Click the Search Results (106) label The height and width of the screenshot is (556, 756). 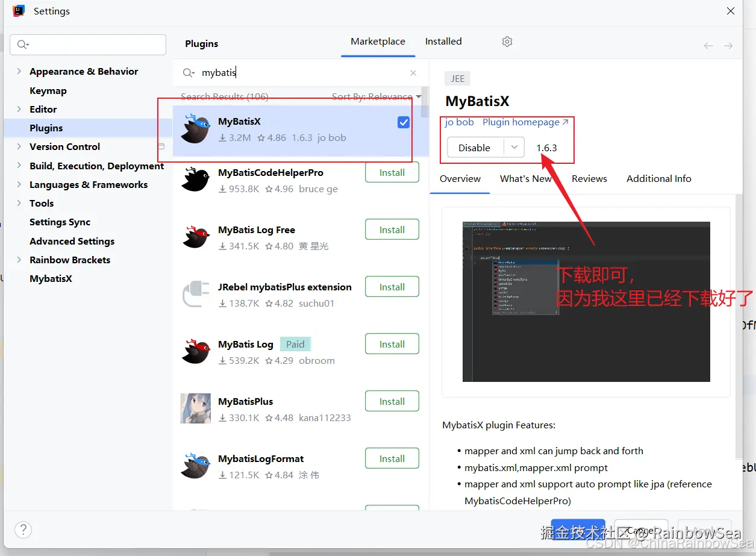(x=225, y=96)
